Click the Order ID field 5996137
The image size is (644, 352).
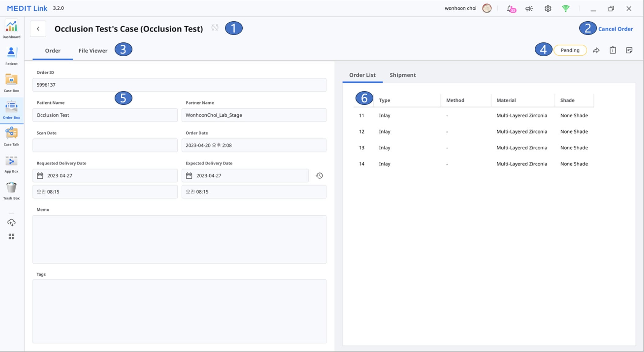[x=179, y=85]
